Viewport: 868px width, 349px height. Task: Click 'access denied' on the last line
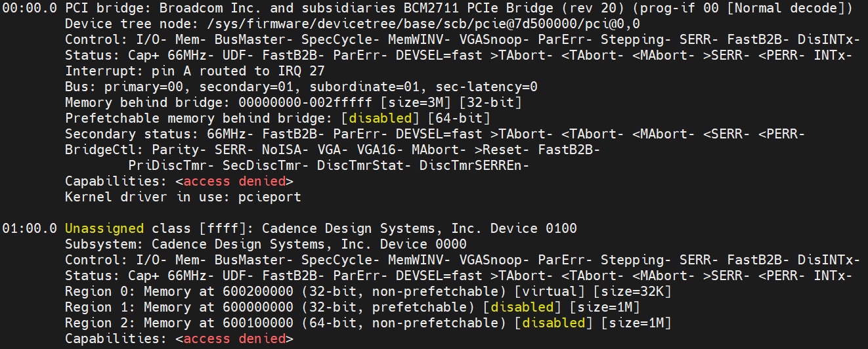[234, 339]
